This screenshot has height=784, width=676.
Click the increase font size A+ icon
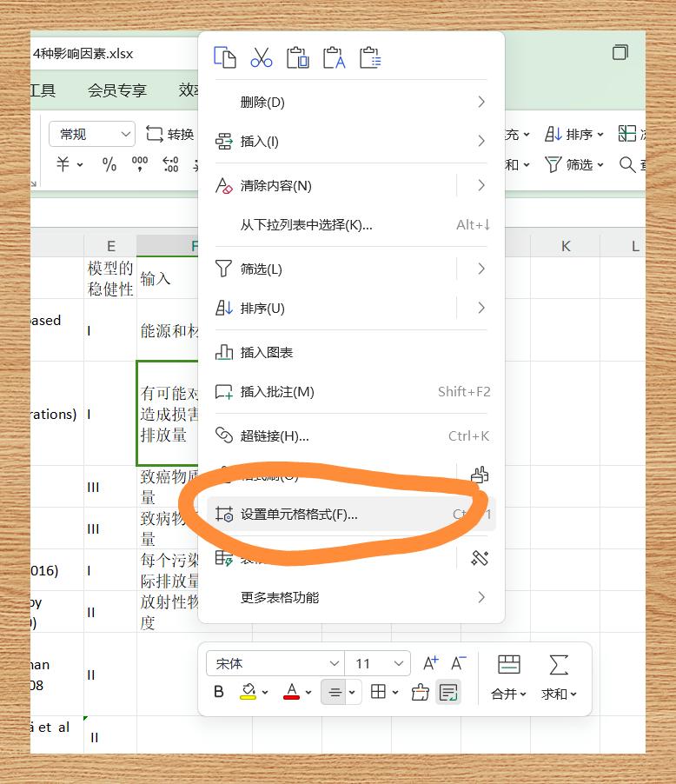click(430, 663)
